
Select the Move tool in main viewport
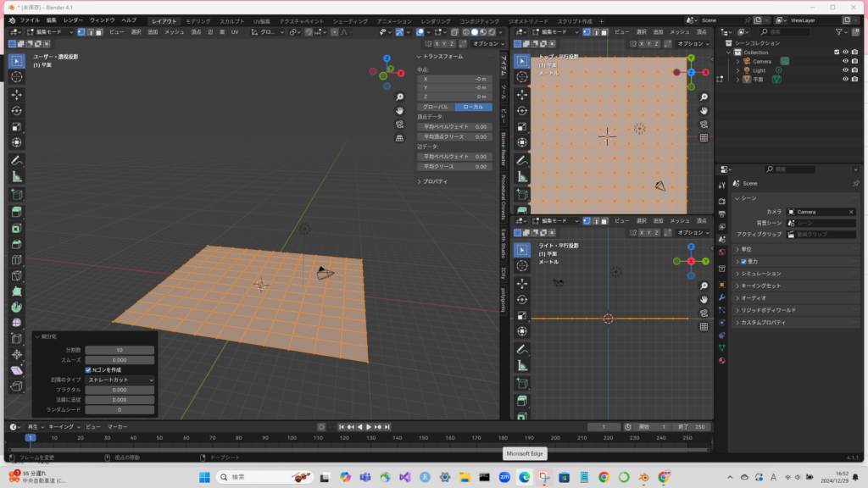click(17, 94)
